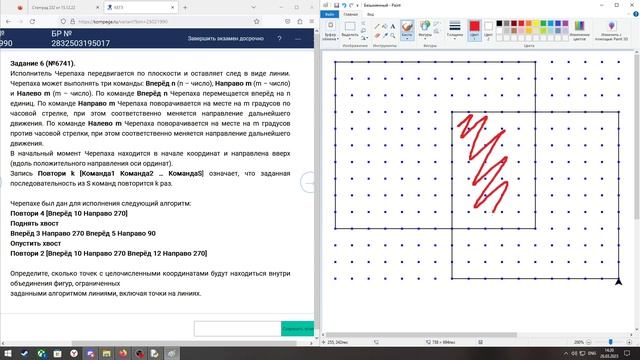Click the Crop icon in Paint image group
640x360 pixels.
point(363,24)
